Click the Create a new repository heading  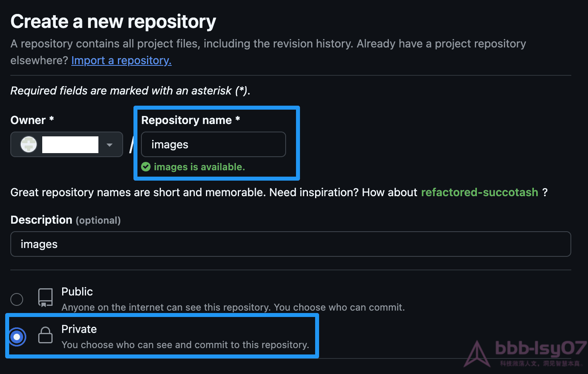[113, 22]
